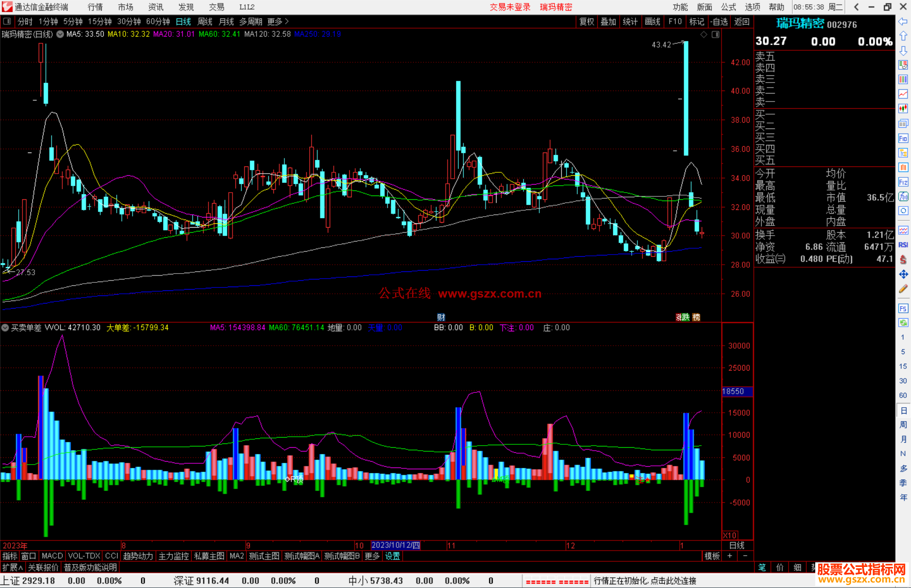Click the four-way move arrows icon

click(903, 274)
